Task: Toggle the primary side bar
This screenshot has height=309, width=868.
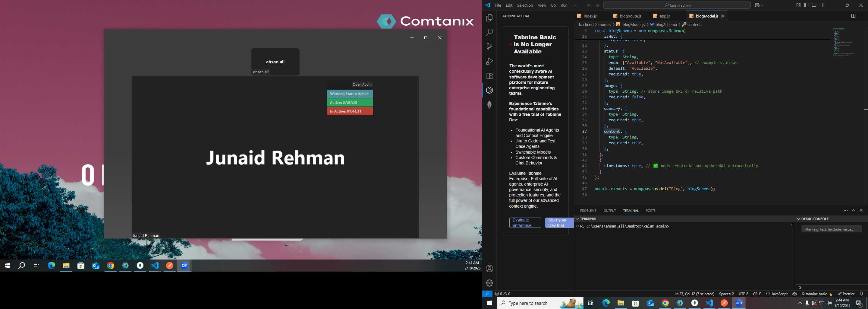Action: (x=806, y=5)
